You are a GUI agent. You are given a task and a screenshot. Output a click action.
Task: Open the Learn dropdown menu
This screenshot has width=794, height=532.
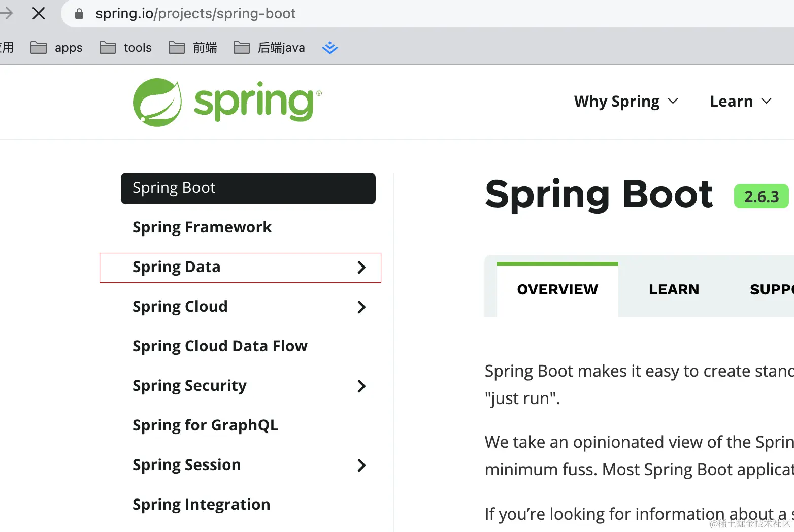tap(741, 102)
